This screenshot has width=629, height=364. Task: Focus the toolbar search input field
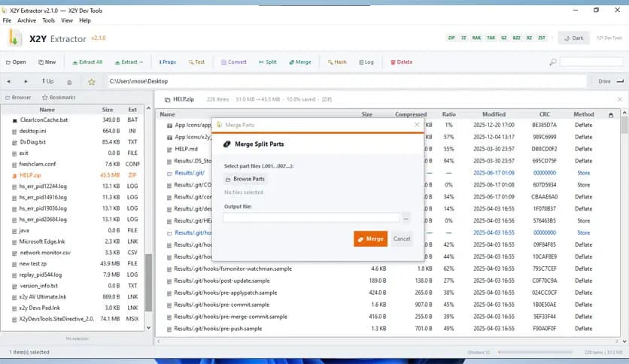591,62
